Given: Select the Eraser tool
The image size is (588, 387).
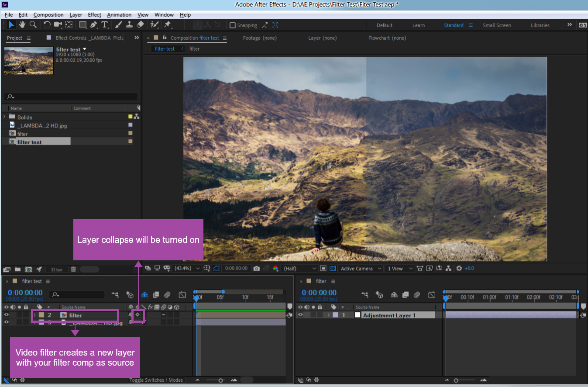Looking at the screenshot, I should pos(140,25).
